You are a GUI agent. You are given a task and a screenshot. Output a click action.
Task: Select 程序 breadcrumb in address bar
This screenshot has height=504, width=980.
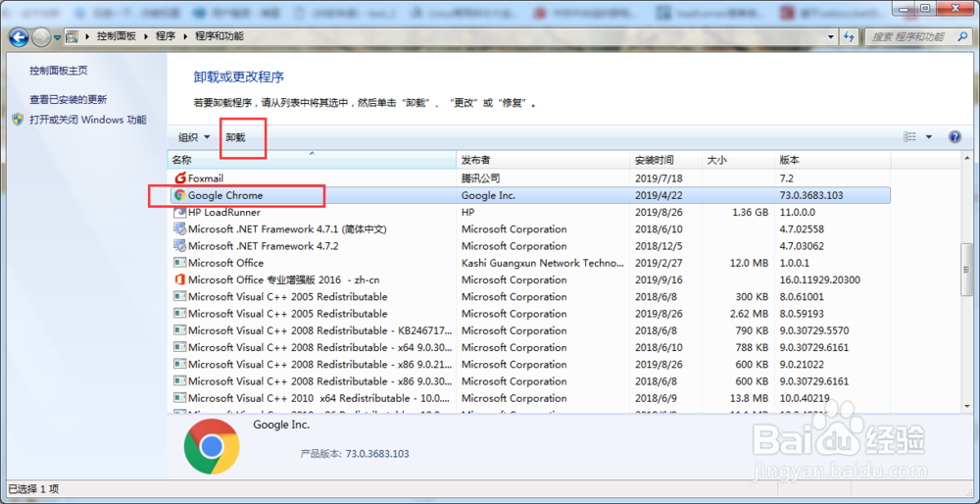166,36
